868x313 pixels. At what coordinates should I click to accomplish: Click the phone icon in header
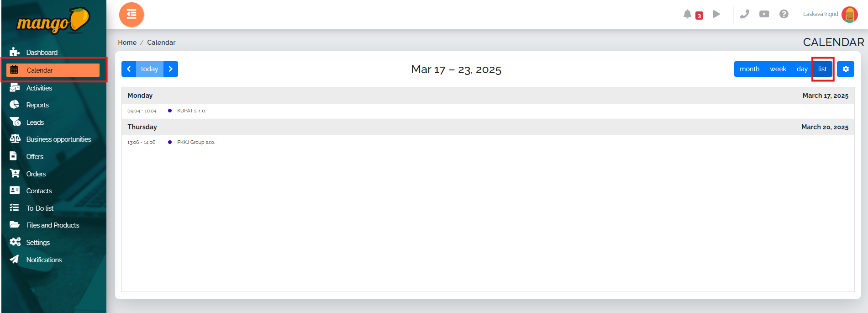[x=745, y=14]
